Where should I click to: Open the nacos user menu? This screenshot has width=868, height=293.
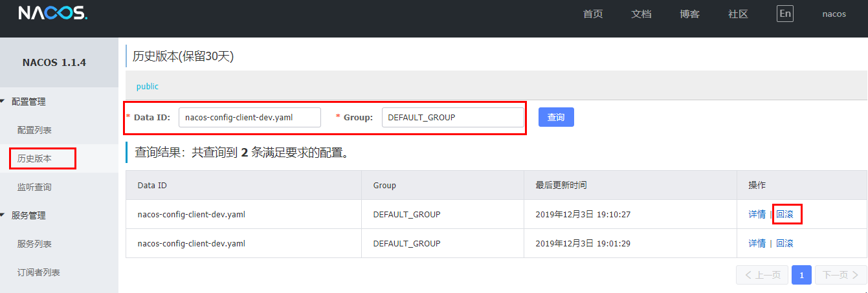tap(834, 14)
